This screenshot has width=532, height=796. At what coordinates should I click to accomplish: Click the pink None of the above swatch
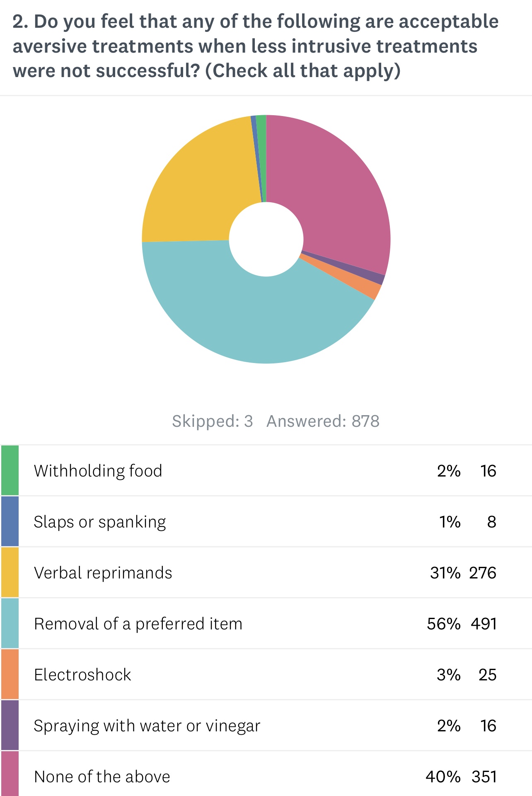pyautogui.click(x=10, y=774)
